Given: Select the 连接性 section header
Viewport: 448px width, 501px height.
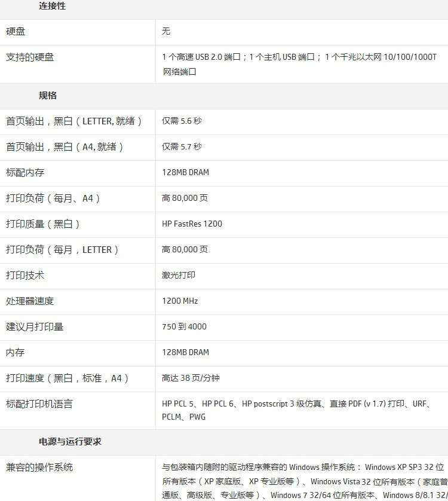Looking at the screenshot, I should point(52,6).
